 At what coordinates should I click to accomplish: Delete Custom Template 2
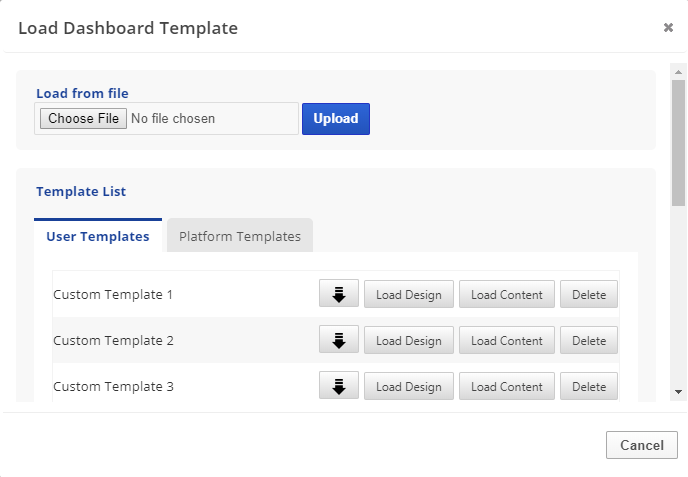point(588,340)
